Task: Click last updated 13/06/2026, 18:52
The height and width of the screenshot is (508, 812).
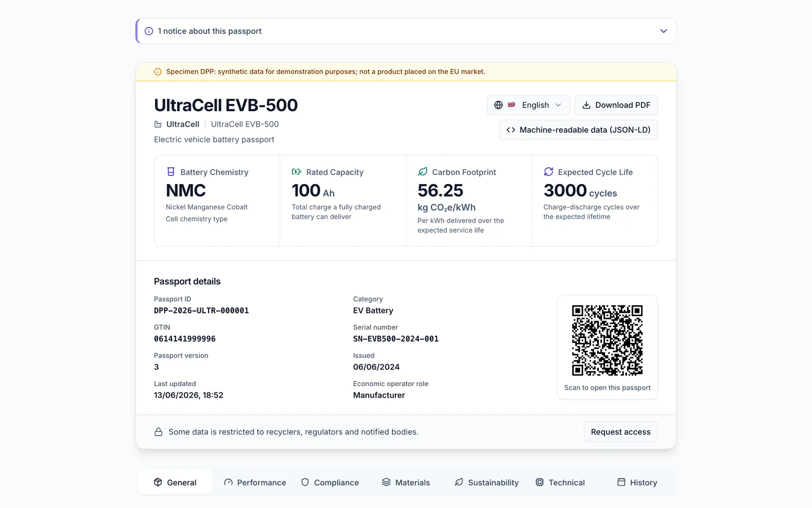Action: 188,395
